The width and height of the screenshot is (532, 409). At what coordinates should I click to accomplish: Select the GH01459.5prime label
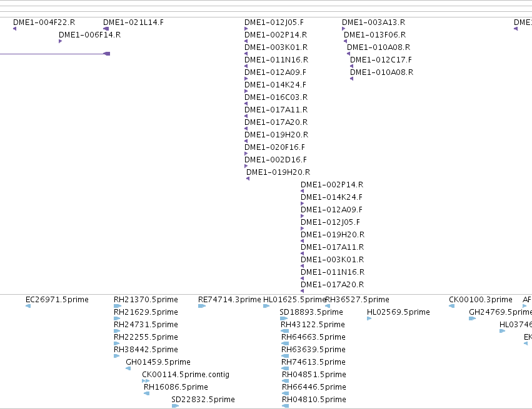pos(158,362)
